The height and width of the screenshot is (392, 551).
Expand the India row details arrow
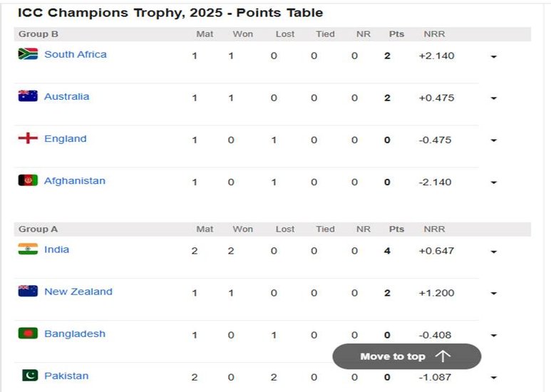493,252
